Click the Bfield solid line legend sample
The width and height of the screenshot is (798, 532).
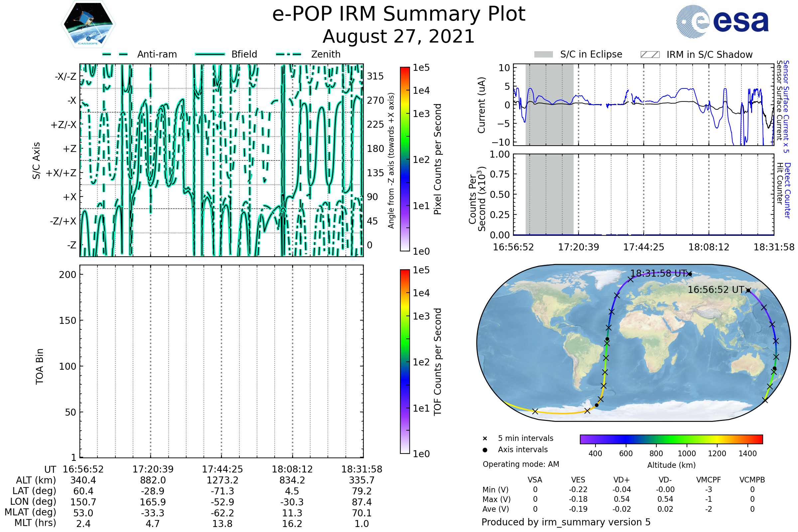(210, 54)
